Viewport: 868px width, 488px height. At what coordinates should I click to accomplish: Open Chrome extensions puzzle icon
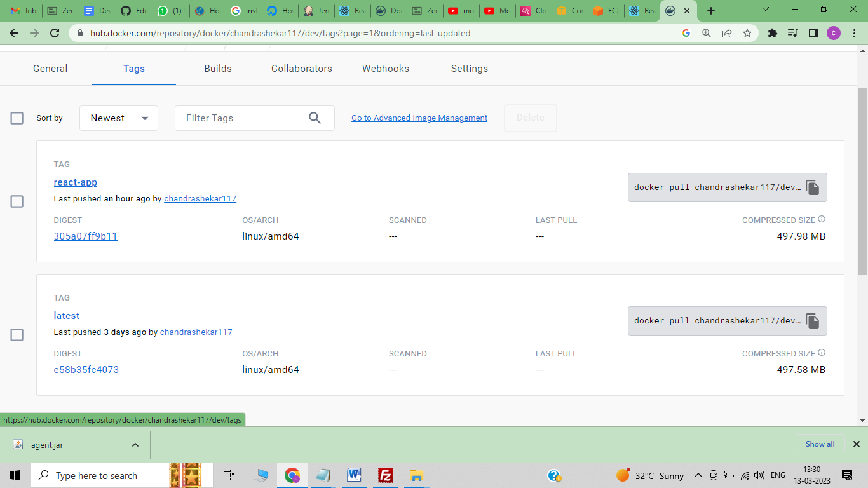pyautogui.click(x=773, y=33)
